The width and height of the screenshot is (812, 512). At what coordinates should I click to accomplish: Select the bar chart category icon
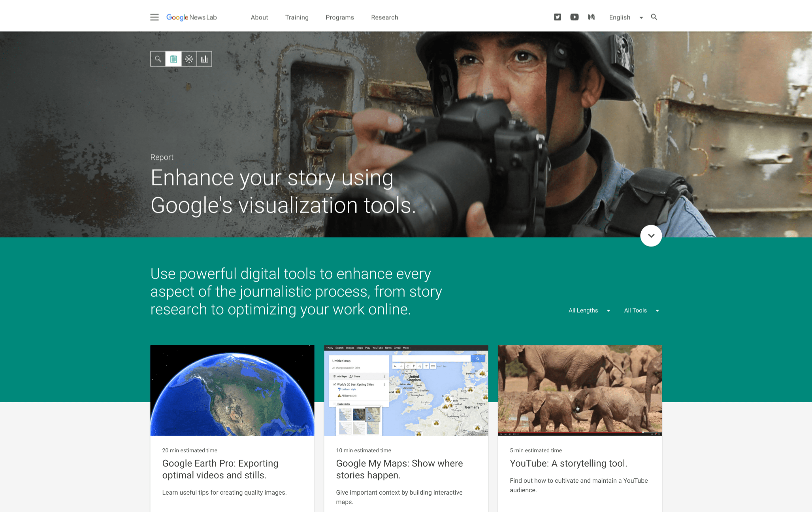coord(204,59)
